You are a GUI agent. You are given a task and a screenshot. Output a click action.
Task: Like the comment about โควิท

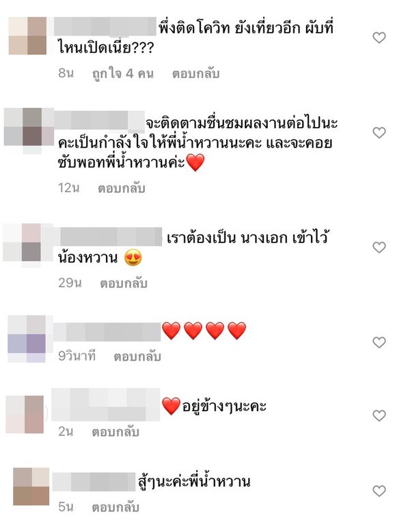(379, 38)
